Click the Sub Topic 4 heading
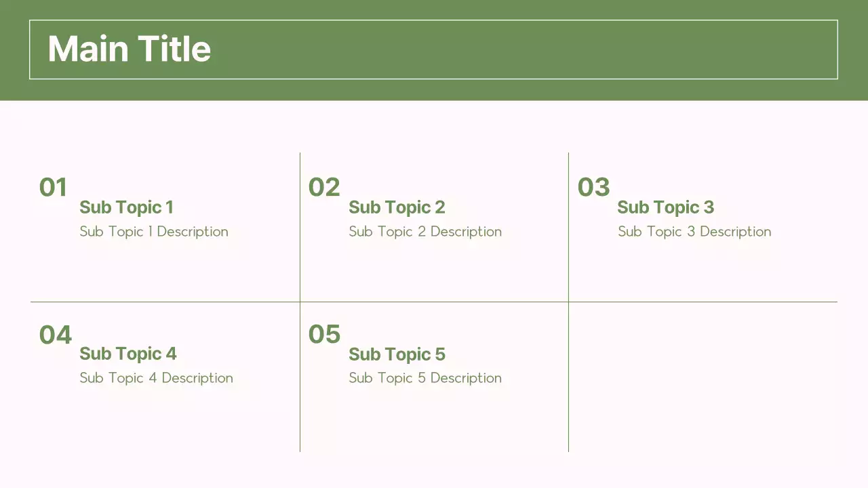 pyautogui.click(x=127, y=354)
